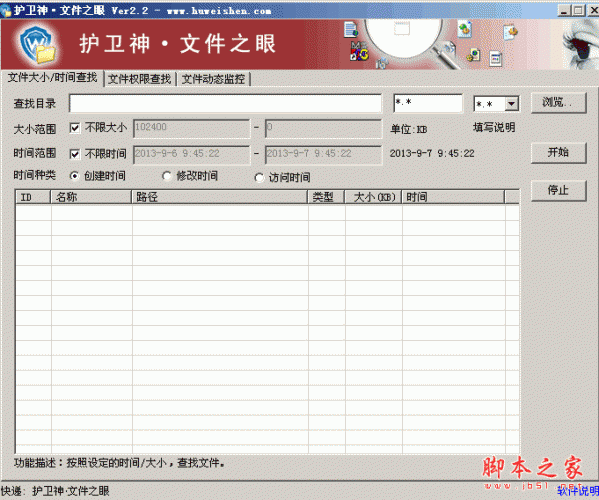Click the minimum size field showing 102400
599x500 pixels.
coord(192,128)
